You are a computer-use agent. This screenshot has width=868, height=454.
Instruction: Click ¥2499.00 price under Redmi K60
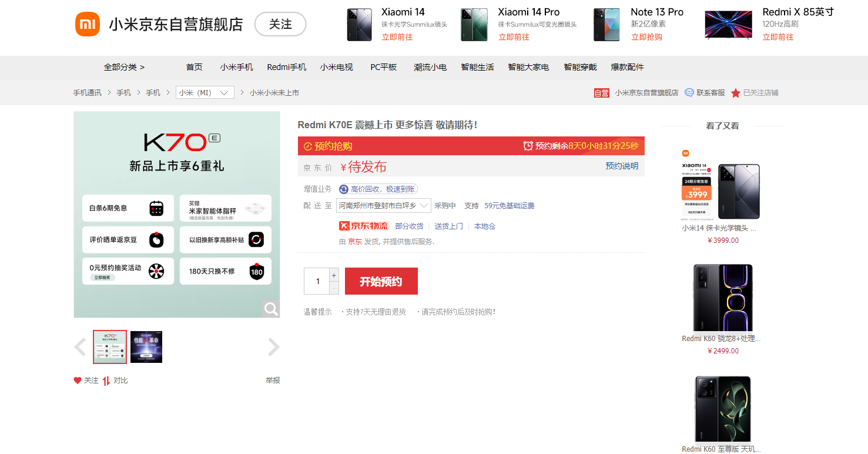(723, 351)
